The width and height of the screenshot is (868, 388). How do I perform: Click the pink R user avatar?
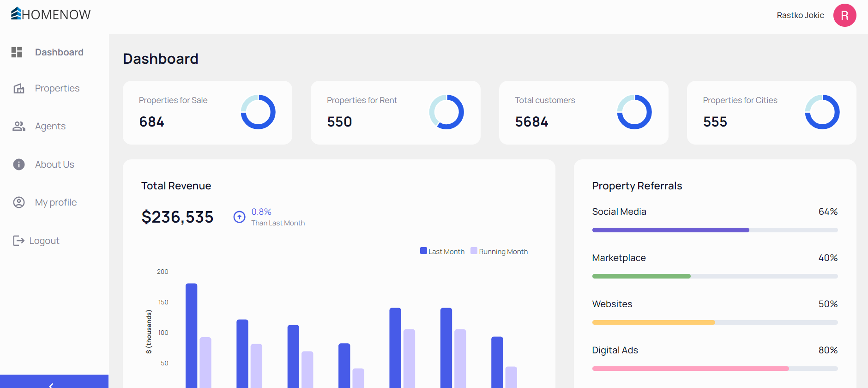844,15
